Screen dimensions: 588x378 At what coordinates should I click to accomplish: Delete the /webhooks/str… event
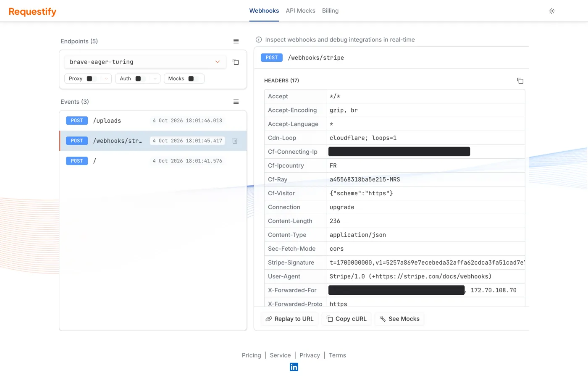coord(235,141)
